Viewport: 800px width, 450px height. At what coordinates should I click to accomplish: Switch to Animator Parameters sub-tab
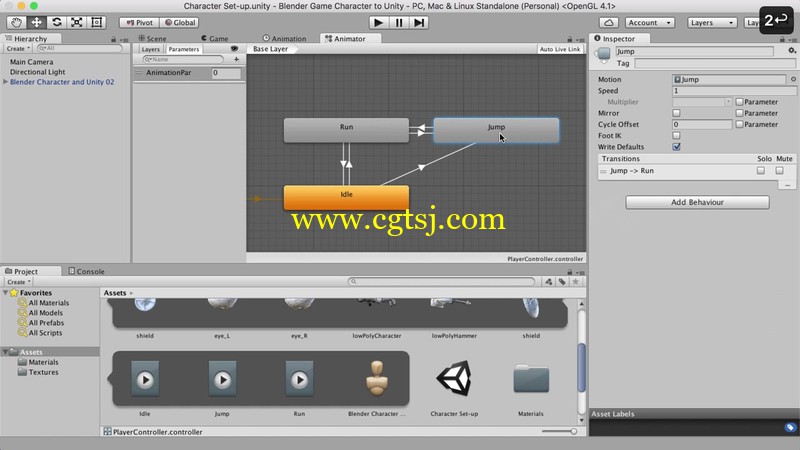[x=184, y=49]
